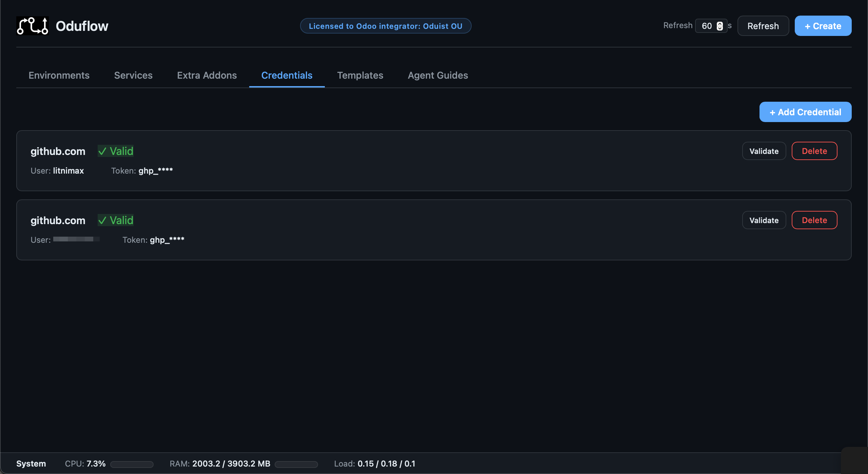Click the Oduflow logo icon
This screenshot has width=868, height=474.
coord(33,26)
